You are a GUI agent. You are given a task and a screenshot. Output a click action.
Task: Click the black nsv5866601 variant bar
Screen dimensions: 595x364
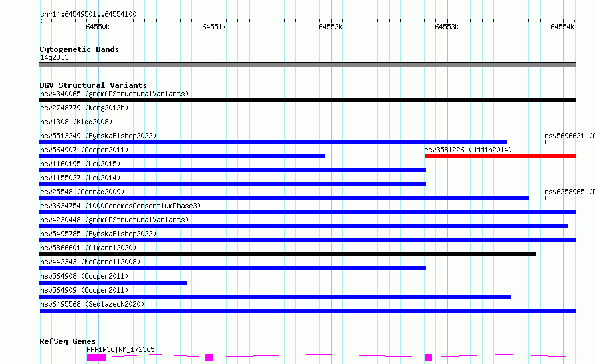pyautogui.click(x=287, y=254)
